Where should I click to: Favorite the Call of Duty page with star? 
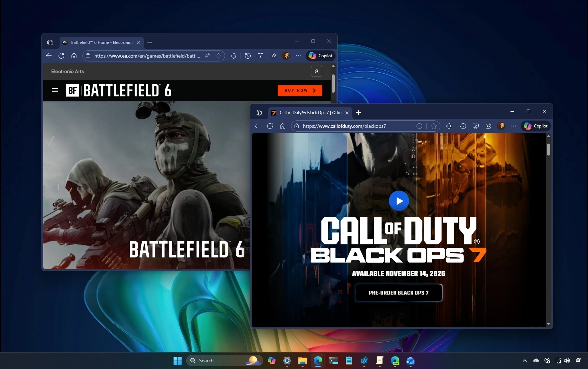point(434,126)
